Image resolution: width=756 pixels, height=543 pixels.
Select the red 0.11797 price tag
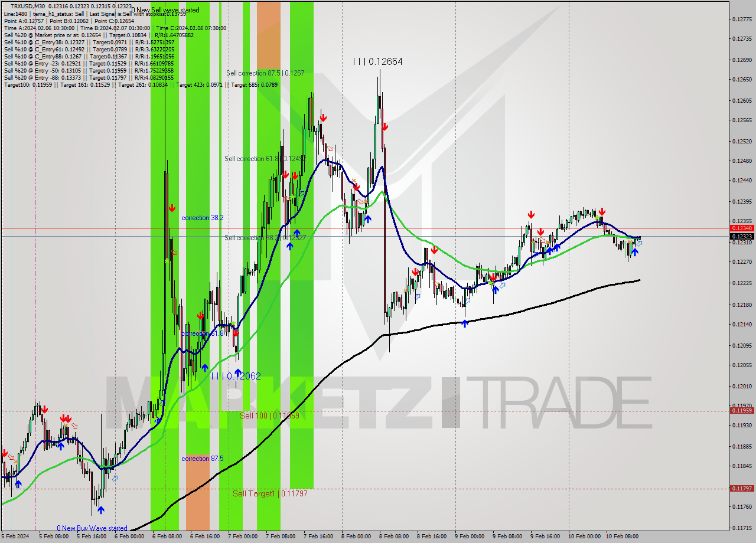742,488
